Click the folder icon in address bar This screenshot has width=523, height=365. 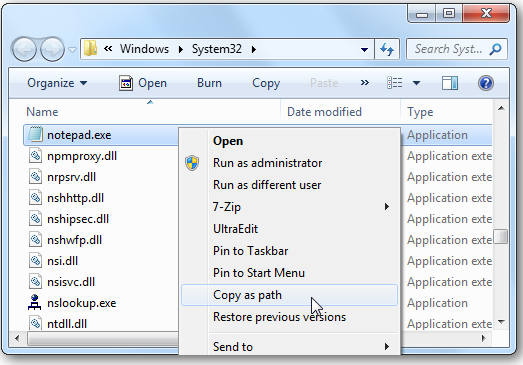pos(90,49)
